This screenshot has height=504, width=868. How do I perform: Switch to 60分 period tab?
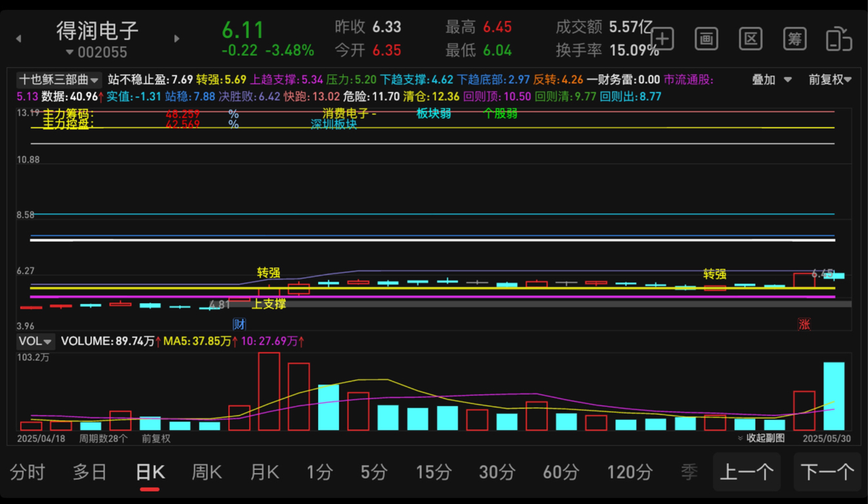[x=561, y=472]
